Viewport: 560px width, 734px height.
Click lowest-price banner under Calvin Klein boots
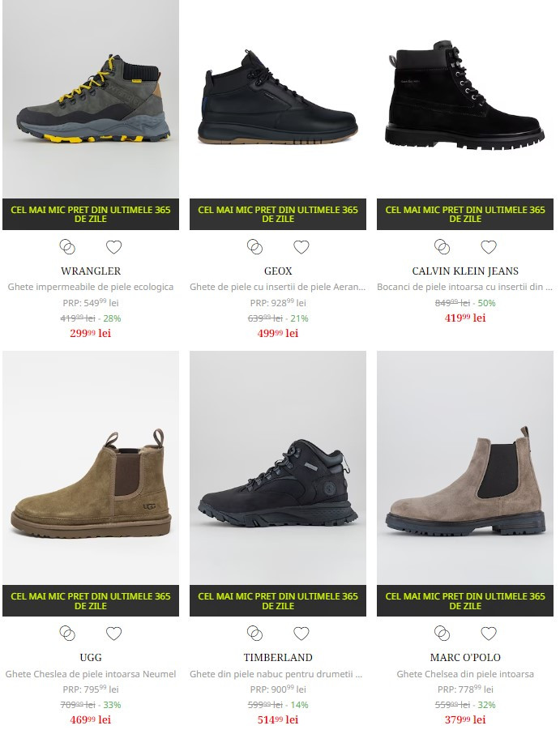pos(465,215)
